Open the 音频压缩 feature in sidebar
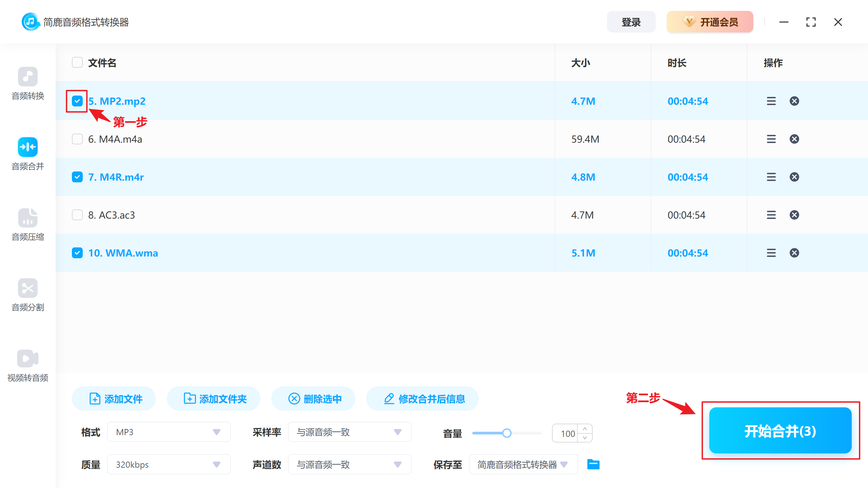Viewport: 868px width, 488px height. (27, 225)
